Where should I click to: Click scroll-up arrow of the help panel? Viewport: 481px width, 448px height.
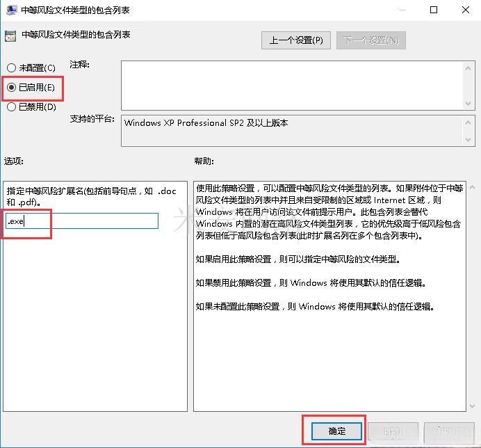[x=473, y=187]
